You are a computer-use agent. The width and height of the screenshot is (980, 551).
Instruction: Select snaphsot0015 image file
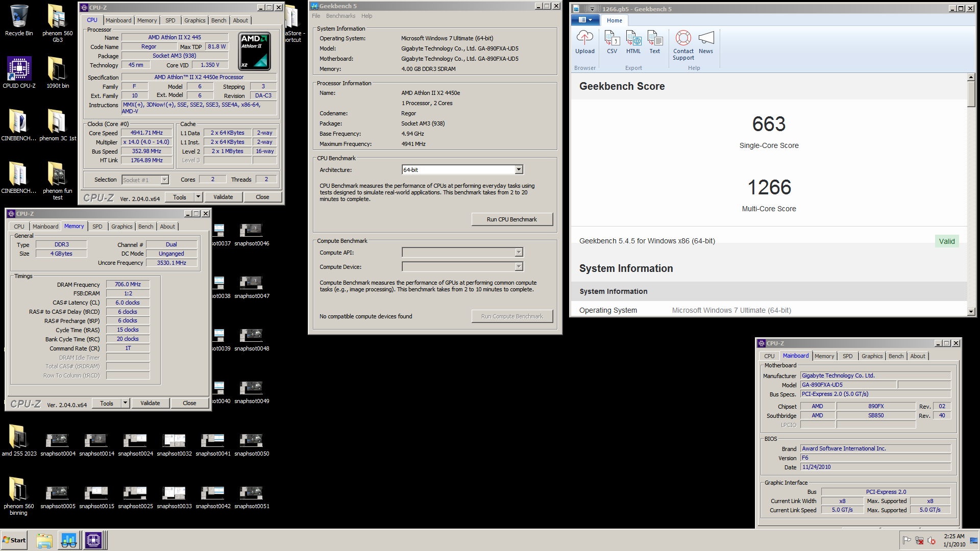coord(96,497)
